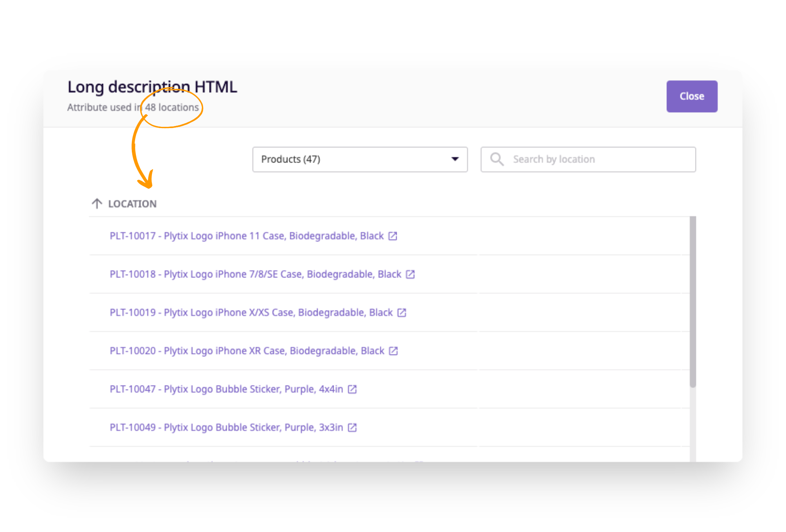Close the Long description HTML dialog
The height and width of the screenshot is (532, 786).
click(691, 96)
